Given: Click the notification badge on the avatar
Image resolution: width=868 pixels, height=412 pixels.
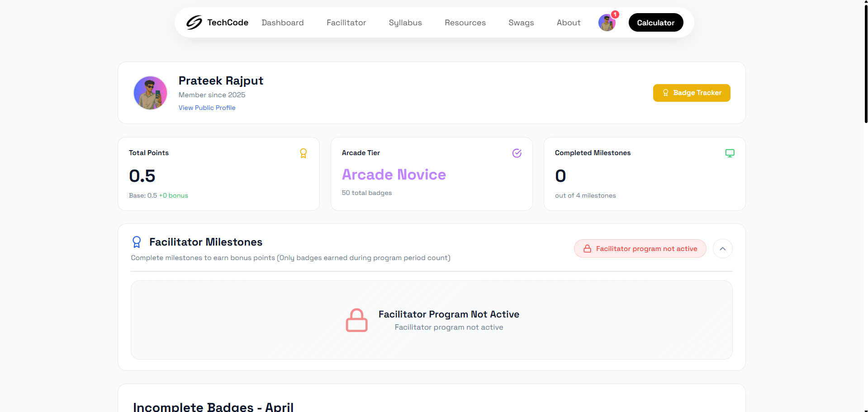Looking at the screenshot, I should click(614, 14).
